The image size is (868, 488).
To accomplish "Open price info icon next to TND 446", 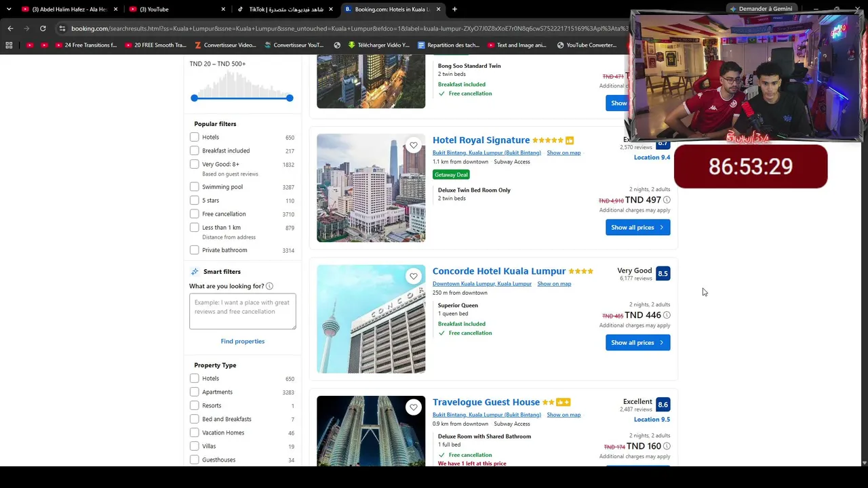I will coord(667,315).
